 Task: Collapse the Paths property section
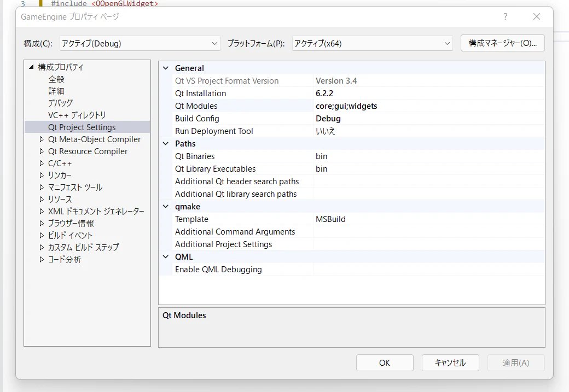coord(166,144)
